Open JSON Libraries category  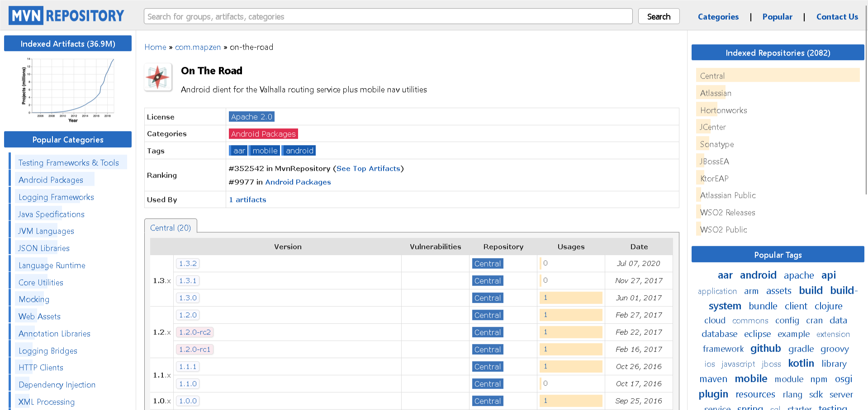click(44, 248)
